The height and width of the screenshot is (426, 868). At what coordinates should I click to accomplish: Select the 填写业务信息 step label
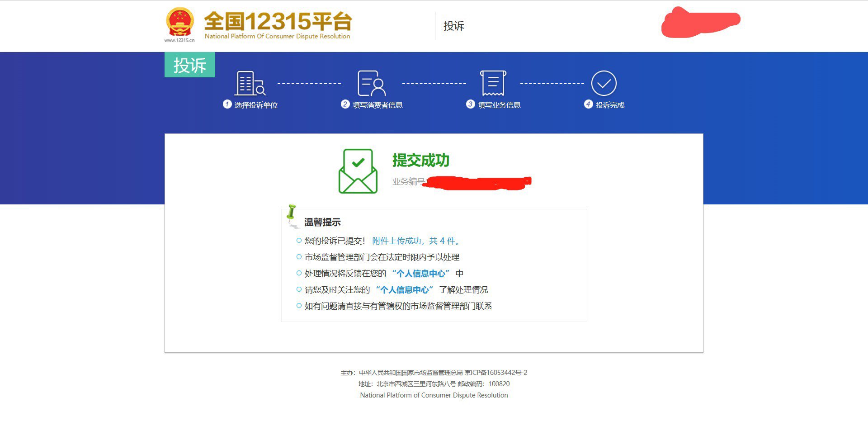tap(499, 105)
